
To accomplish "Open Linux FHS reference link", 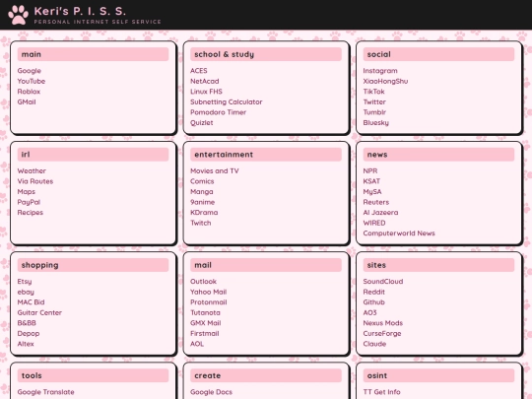I will click(206, 92).
